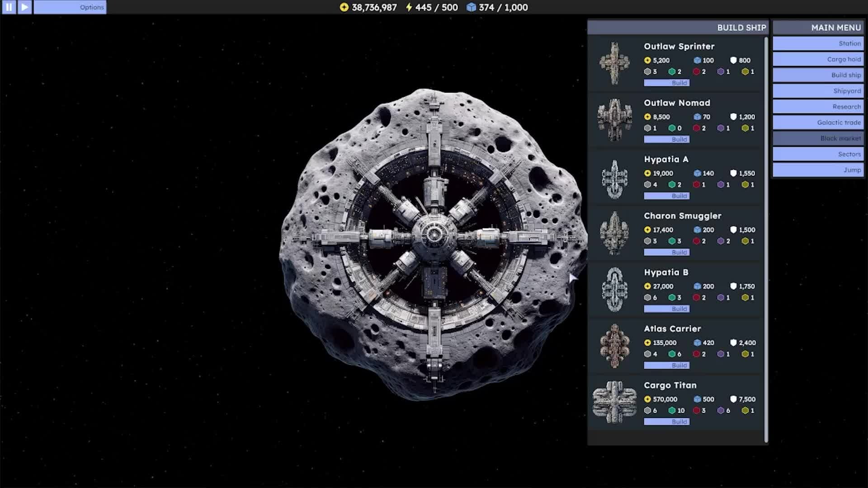868x488 pixels.
Task: Click the cargo cube icon in top bar
Action: pyautogui.click(x=471, y=7)
